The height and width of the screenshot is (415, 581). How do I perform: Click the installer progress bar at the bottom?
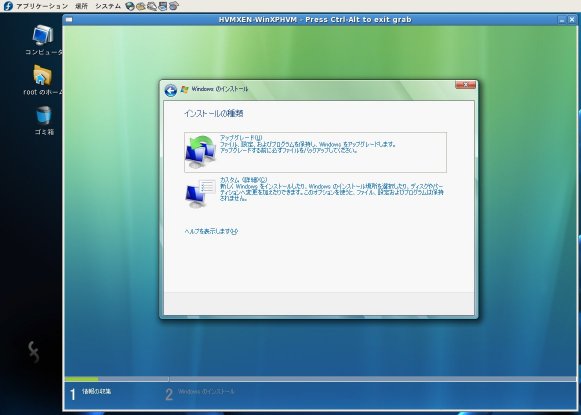(x=320, y=379)
